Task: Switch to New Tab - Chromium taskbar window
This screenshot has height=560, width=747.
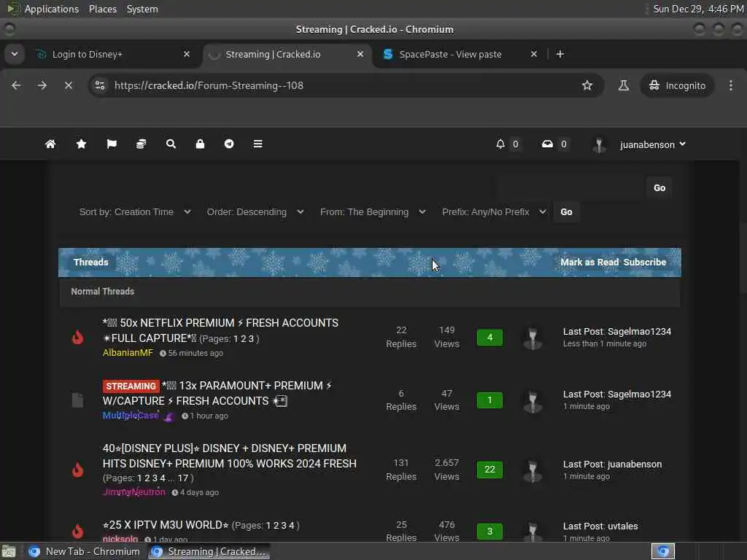Action: pos(85,551)
